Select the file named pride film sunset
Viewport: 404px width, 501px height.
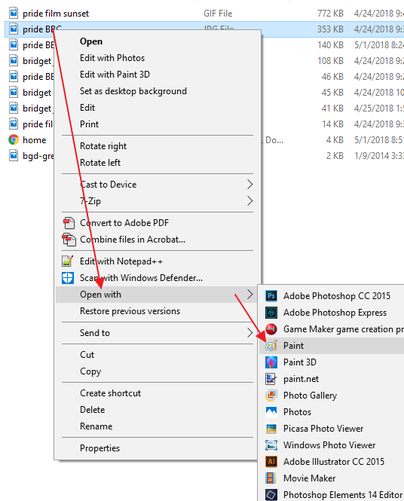tap(56, 14)
